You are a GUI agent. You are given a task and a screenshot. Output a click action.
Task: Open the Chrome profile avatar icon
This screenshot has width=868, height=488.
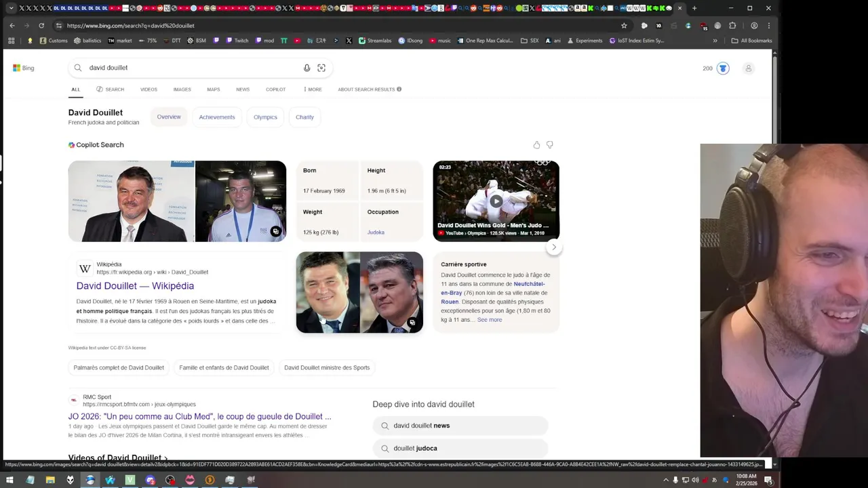point(754,26)
